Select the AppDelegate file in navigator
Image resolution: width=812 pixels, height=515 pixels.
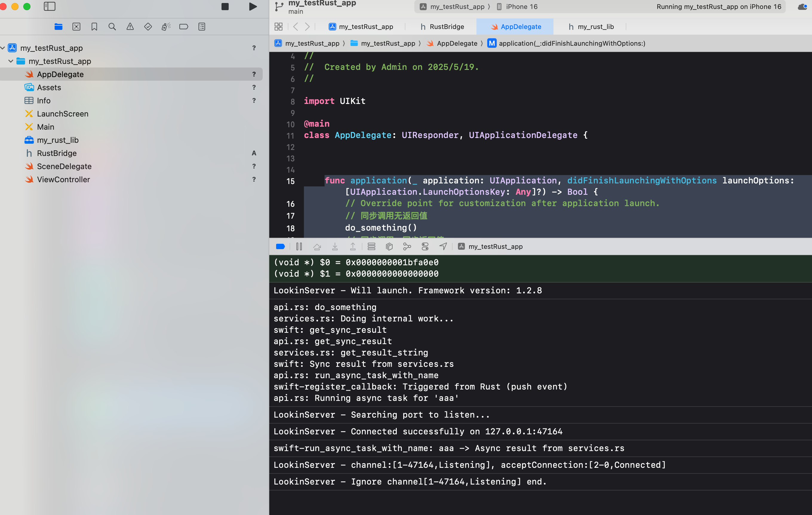(131, 74)
